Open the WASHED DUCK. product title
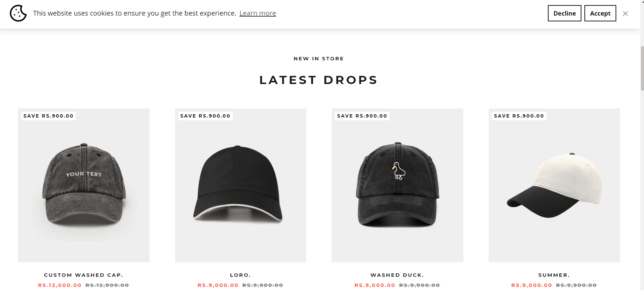 click(397, 275)
